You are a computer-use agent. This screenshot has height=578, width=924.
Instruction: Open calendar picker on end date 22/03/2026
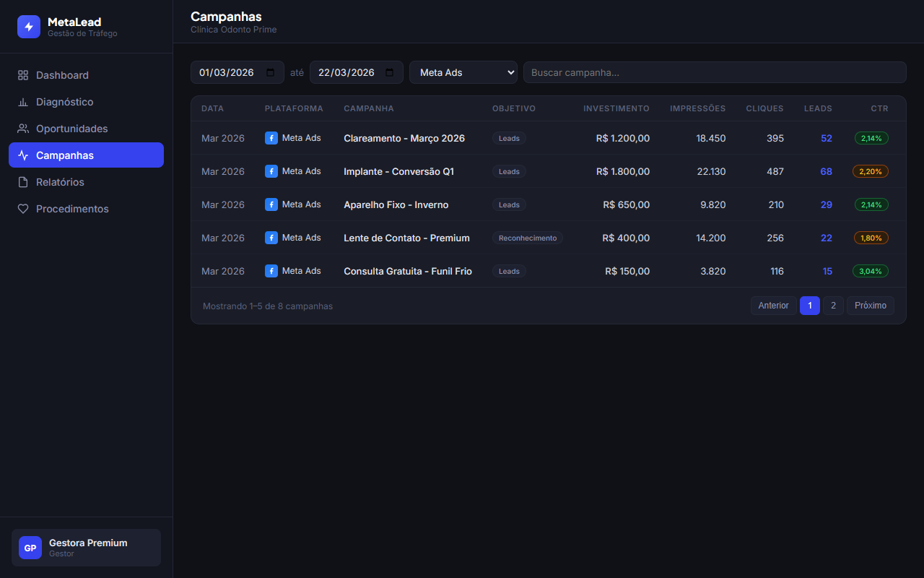tap(390, 72)
